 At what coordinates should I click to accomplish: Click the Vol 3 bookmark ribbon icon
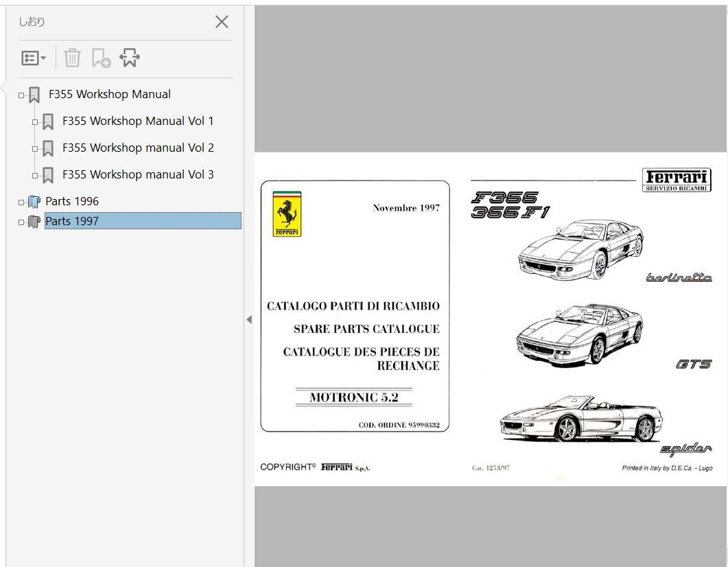(x=48, y=176)
